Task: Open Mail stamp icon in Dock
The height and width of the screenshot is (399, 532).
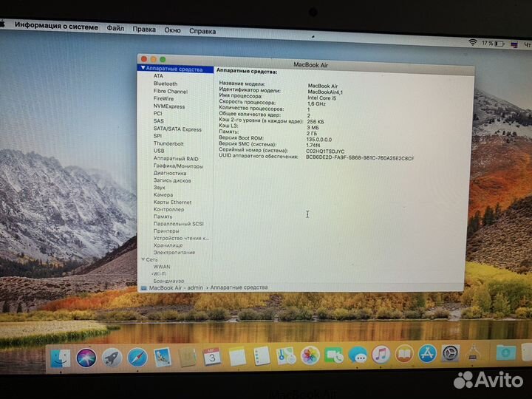Action: pyautogui.click(x=163, y=358)
